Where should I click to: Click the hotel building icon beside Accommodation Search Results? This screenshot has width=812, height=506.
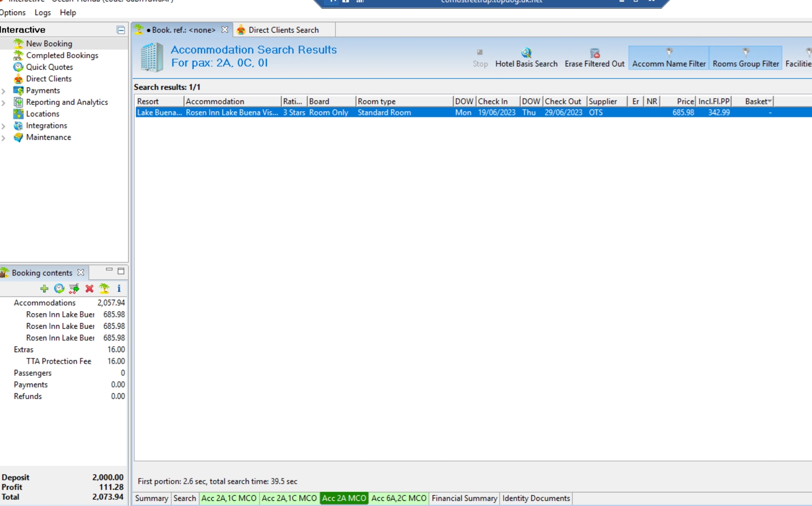[152, 57]
